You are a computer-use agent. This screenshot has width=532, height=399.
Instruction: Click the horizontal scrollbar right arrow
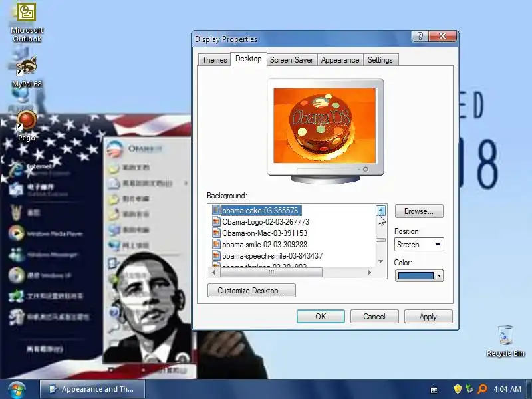(370, 272)
